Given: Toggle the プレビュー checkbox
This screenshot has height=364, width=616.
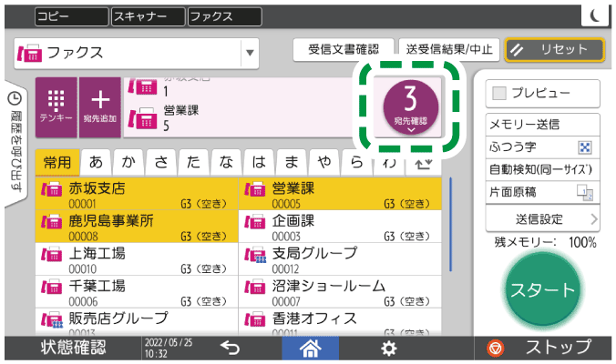Looking at the screenshot, I should coord(499,94).
